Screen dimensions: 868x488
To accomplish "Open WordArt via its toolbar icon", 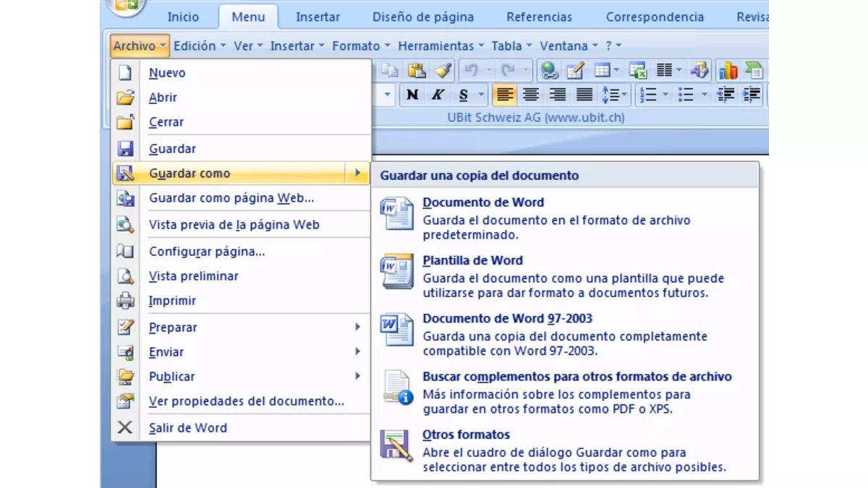I will point(699,70).
